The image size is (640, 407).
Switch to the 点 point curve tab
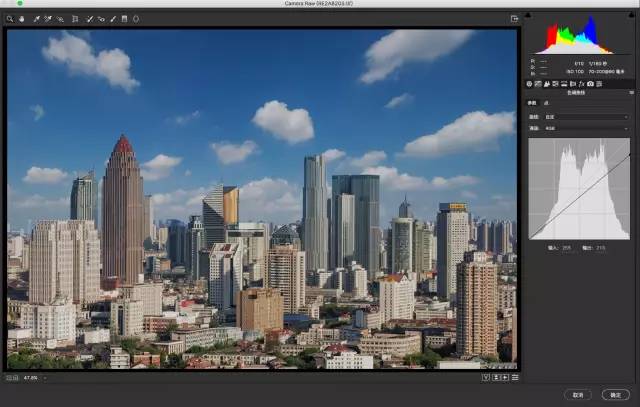pos(545,103)
